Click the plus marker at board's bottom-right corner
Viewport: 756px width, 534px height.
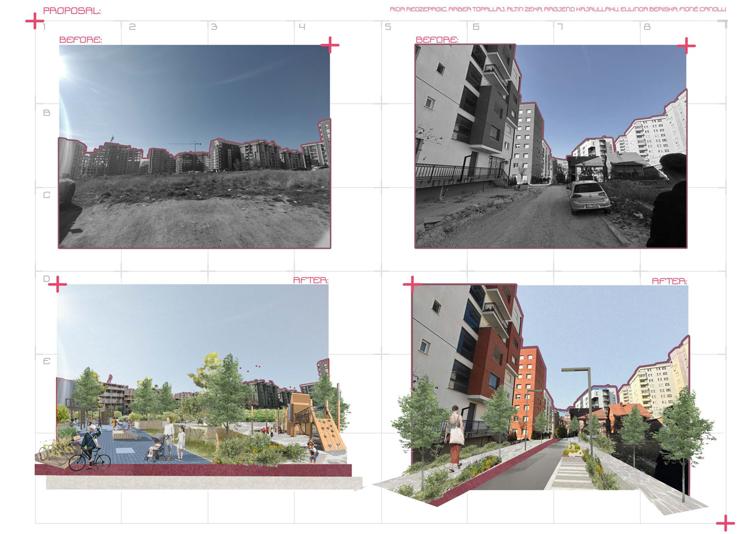pos(725,523)
